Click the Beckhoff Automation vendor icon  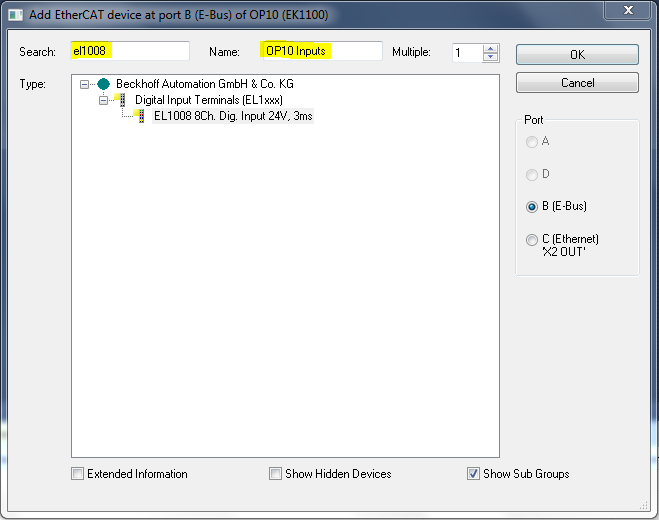tap(103, 84)
